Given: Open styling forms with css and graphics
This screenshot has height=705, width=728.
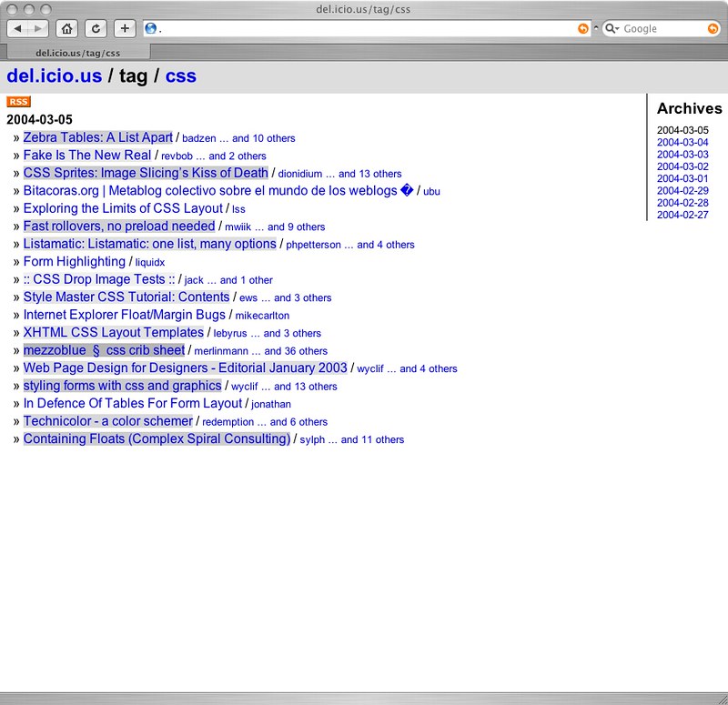Looking at the screenshot, I should [x=123, y=385].
